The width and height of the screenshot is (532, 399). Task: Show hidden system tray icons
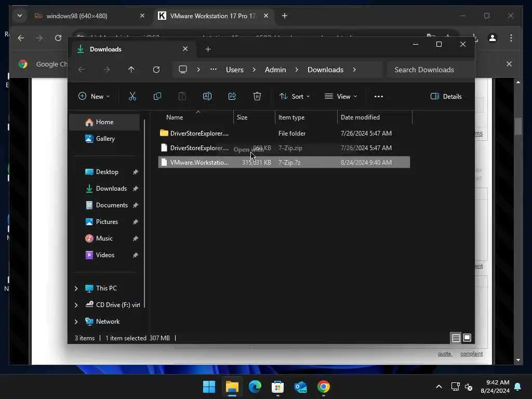439,387
